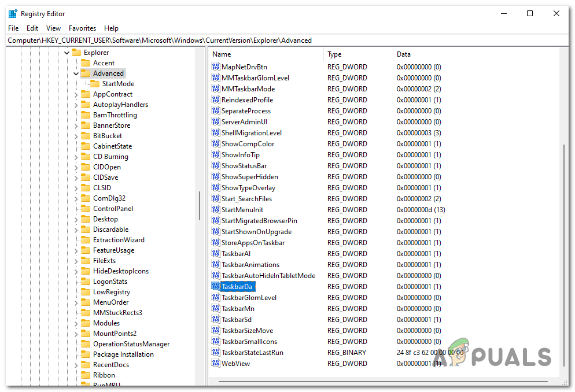The image size is (575, 392).
Task: Expand the FeatureUsage key
Action: pos(76,250)
